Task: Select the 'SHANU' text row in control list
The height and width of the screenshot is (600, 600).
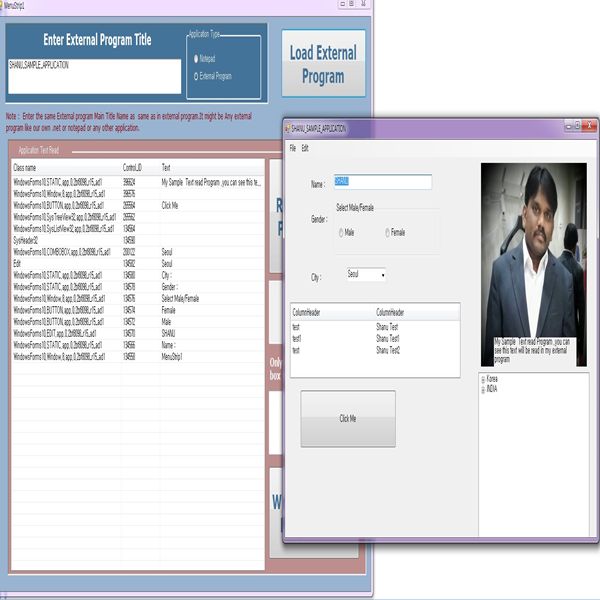Action: pos(138,333)
